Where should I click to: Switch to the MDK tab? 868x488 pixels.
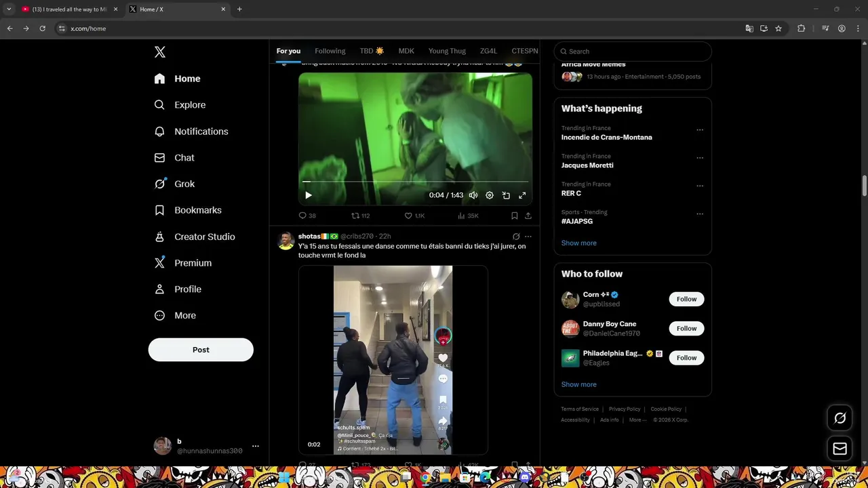point(406,51)
